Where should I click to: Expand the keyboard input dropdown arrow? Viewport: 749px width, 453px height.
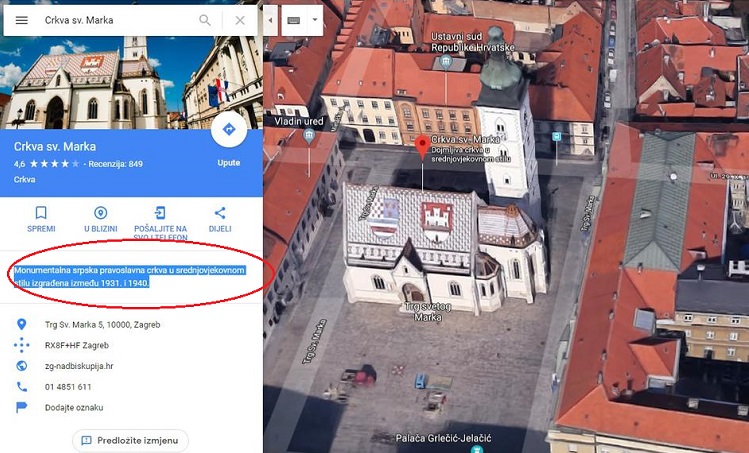[315, 20]
